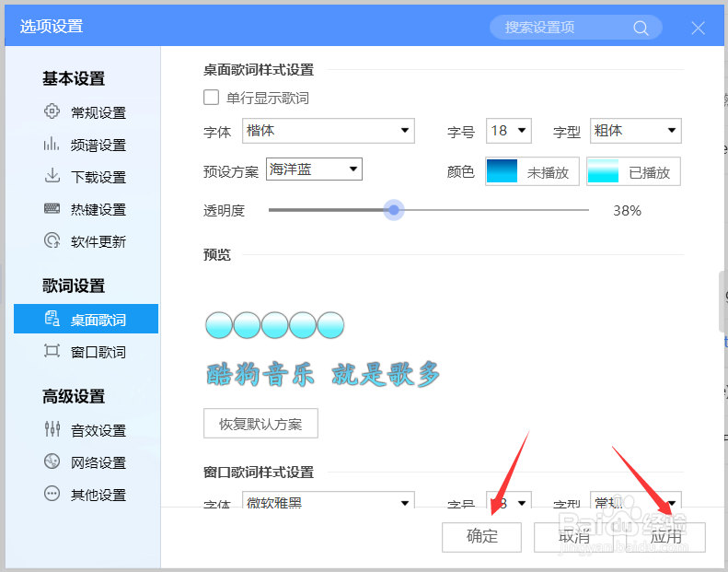The image size is (728, 572).
Task: Click the 38% transparency value
Action: pyautogui.click(x=627, y=211)
